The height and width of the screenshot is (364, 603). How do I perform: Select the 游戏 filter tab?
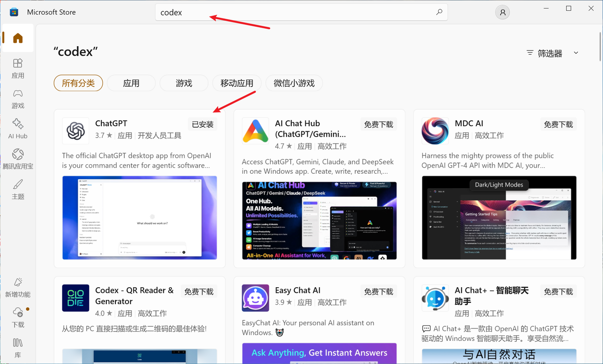coord(184,83)
